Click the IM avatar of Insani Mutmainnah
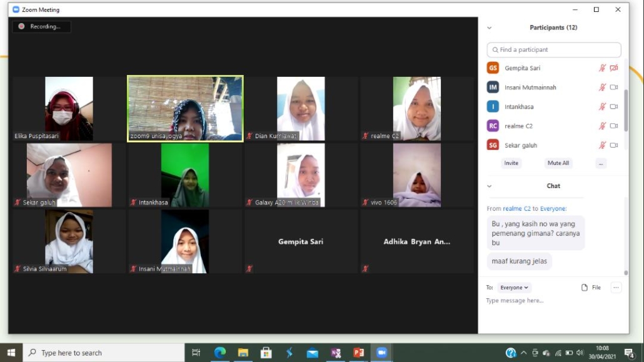 click(493, 87)
